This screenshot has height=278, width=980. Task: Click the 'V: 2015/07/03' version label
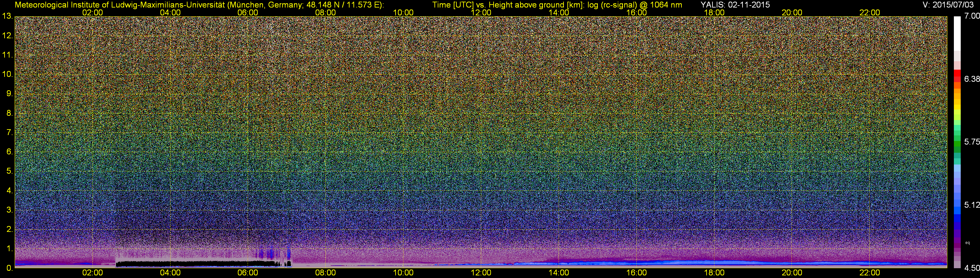tap(947, 5)
